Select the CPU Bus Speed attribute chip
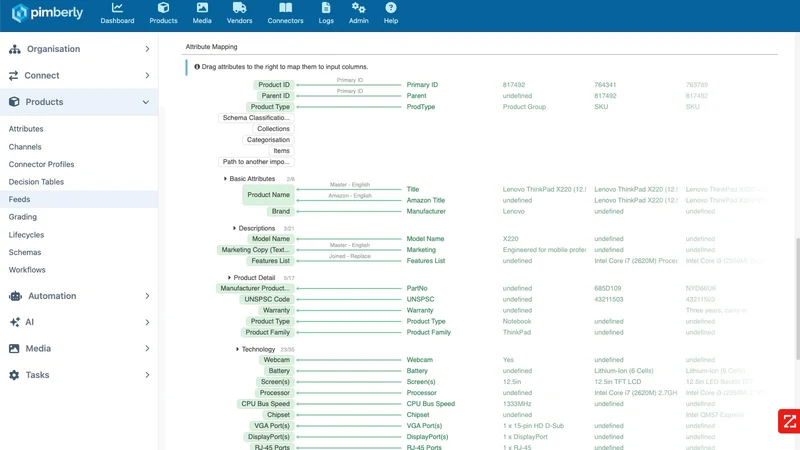The height and width of the screenshot is (450, 800). 266,404
